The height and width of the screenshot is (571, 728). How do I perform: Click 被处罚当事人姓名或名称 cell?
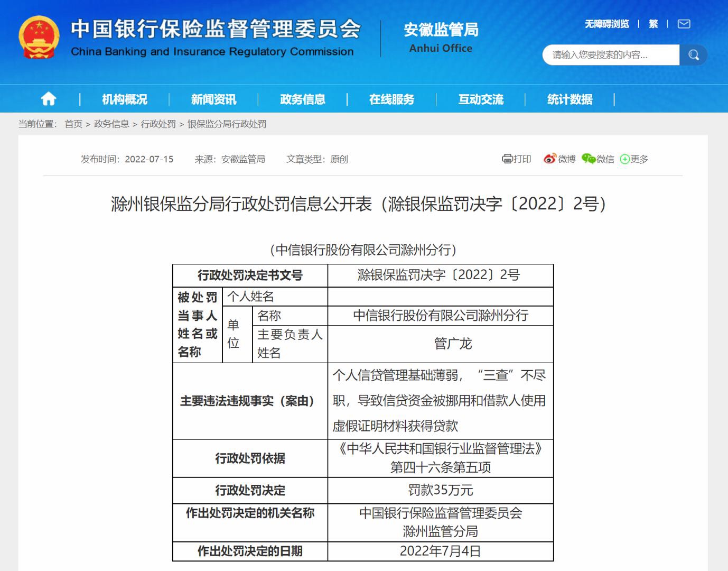198,325
